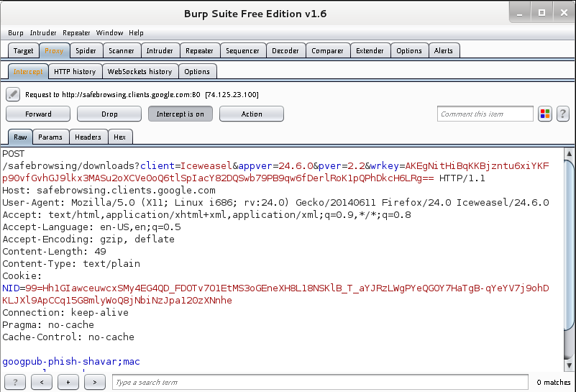Forward the intercepted request
Image resolution: width=576 pixels, height=392 pixels.
(38, 114)
